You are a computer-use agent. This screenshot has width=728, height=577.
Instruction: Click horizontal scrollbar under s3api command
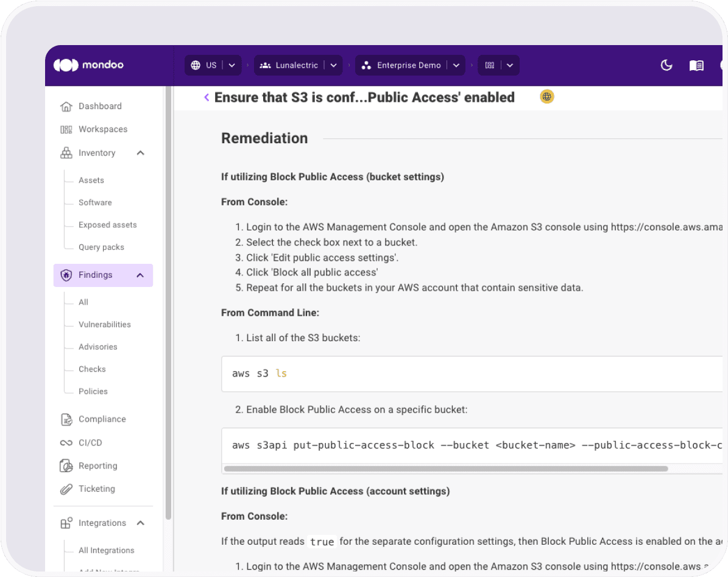tap(445, 469)
